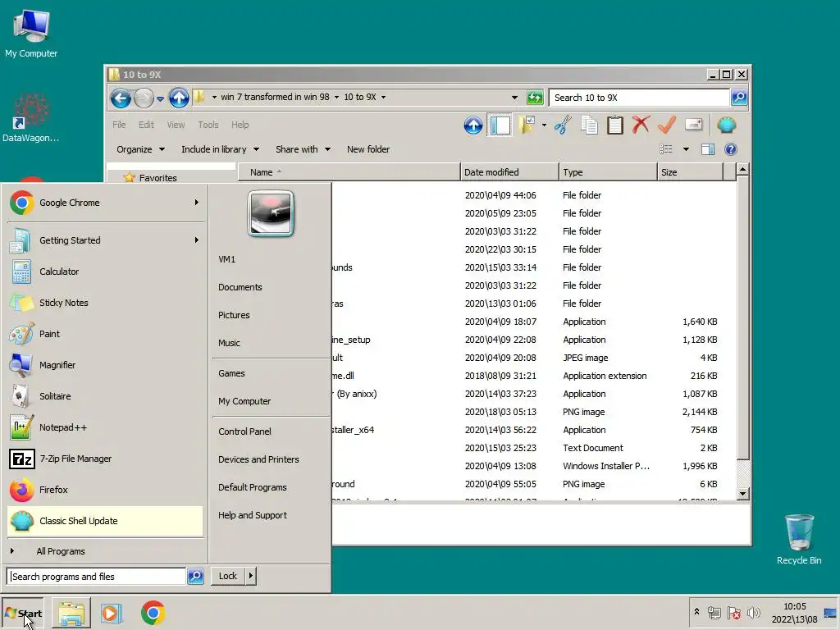Click inside the Search 10 to 9X field

[640, 98]
